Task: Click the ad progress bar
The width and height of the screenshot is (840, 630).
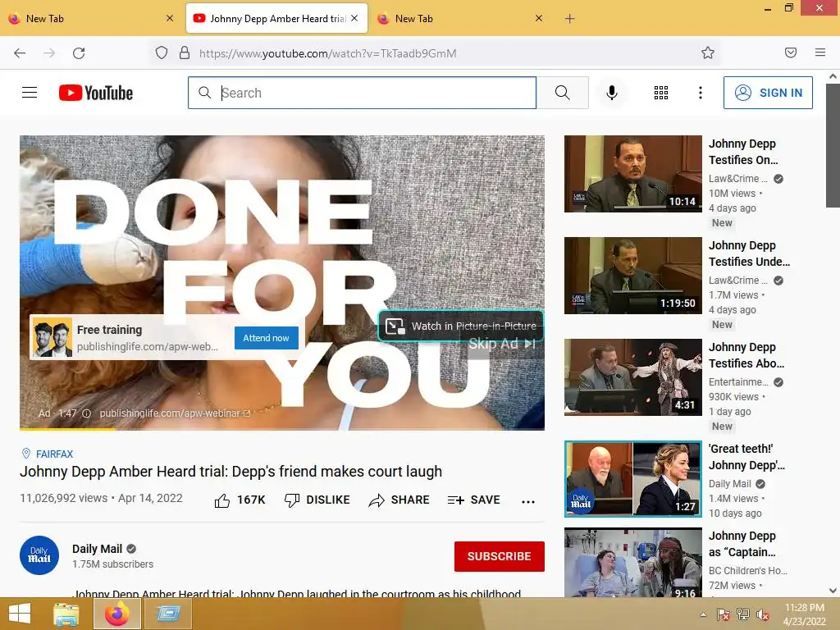Action: click(x=282, y=428)
